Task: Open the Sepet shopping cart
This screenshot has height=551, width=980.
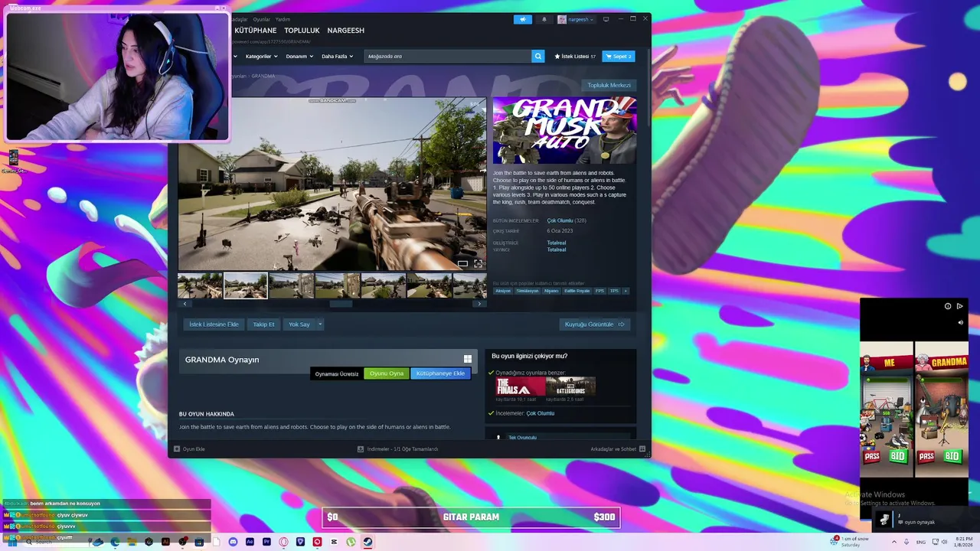Action: 619,56
